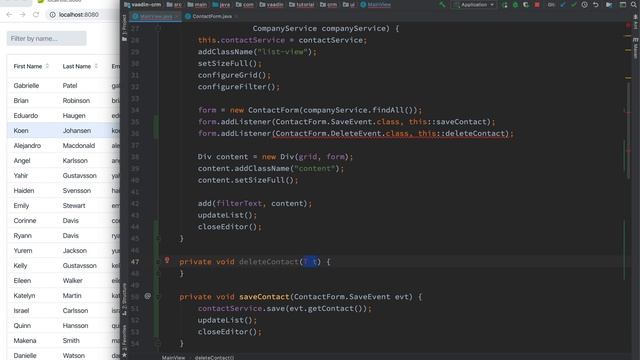Select the Alejandro Macdonald row
Viewport: 640px width, 360px height.
pyautogui.click(x=63, y=146)
